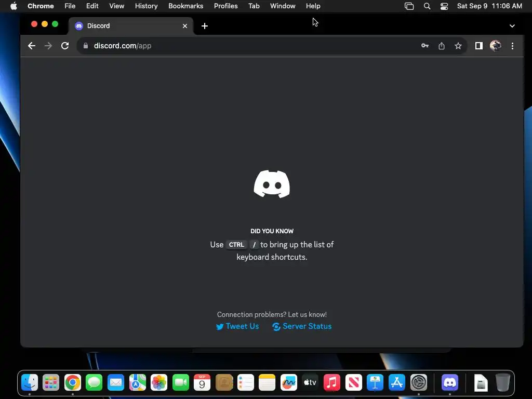Open the document file in the dock
Image resolution: width=532 pixels, height=399 pixels.
click(x=481, y=383)
